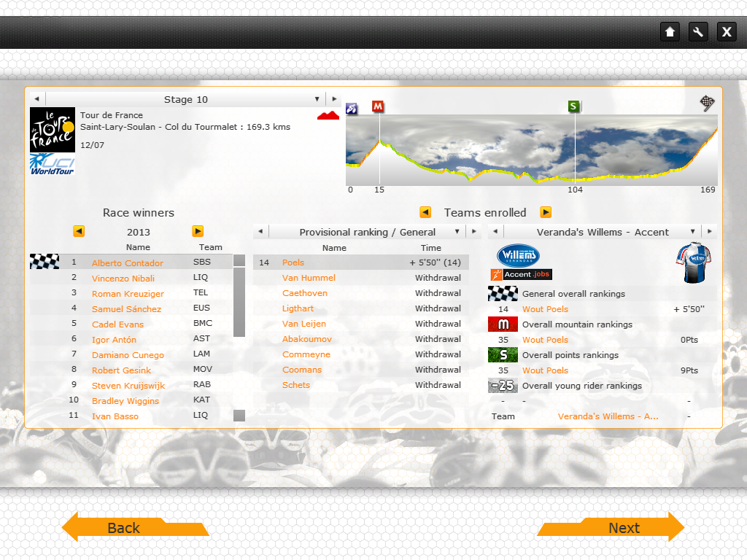This screenshot has width=747, height=560.
Task: Select rider Alberto Contador in winners list
Action: [x=128, y=263]
